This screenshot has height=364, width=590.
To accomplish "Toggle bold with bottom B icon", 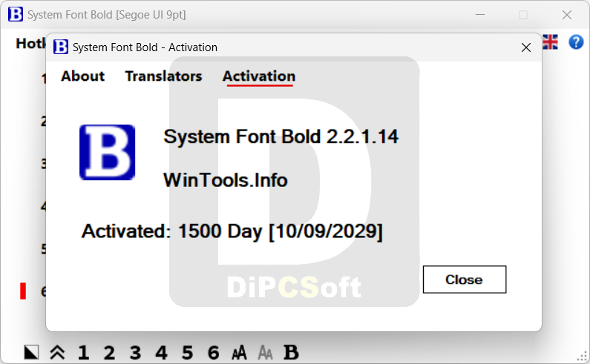I will [x=291, y=353].
